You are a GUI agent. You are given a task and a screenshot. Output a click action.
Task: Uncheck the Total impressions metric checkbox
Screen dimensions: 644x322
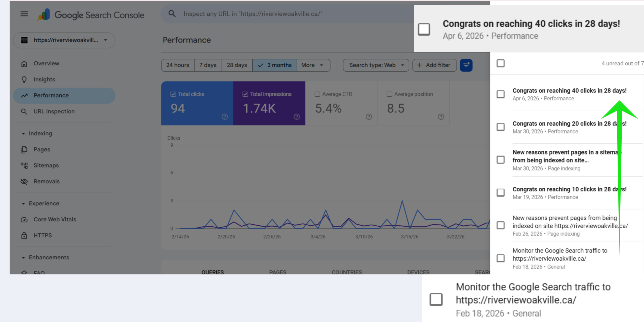[x=245, y=94]
